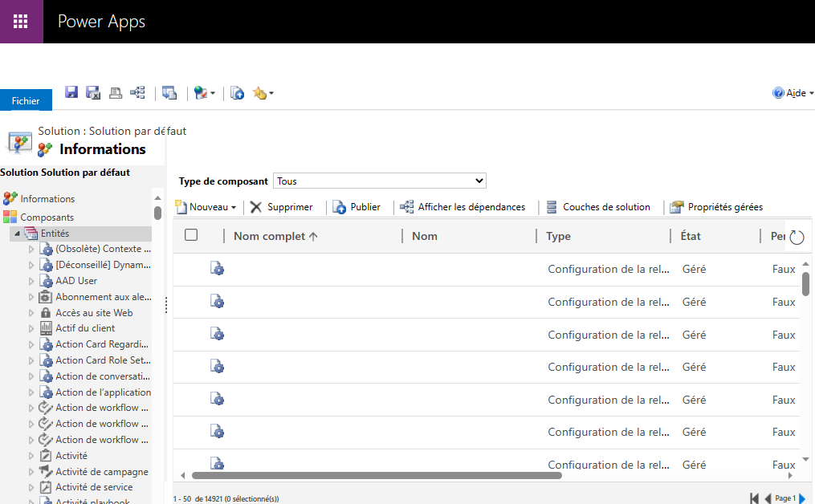Click the publish all customizations icon
This screenshot has height=504, width=815.
(x=237, y=93)
